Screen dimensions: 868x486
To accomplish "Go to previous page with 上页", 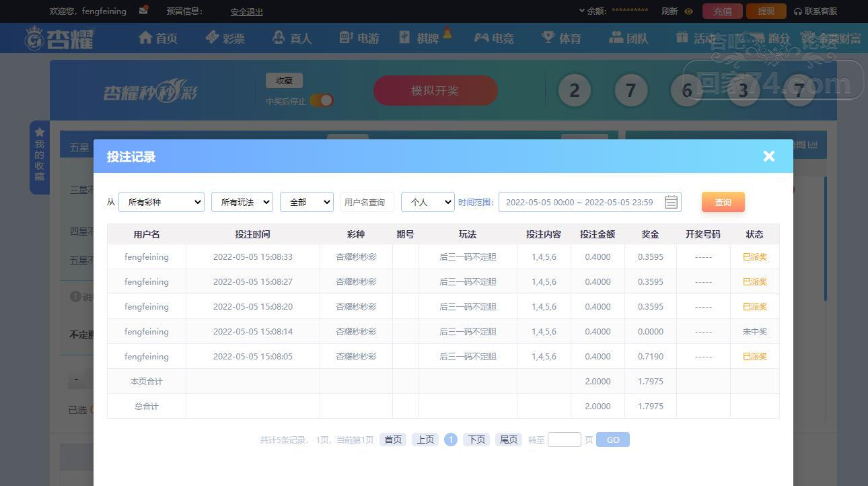I will pyautogui.click(x=425, y=440).
